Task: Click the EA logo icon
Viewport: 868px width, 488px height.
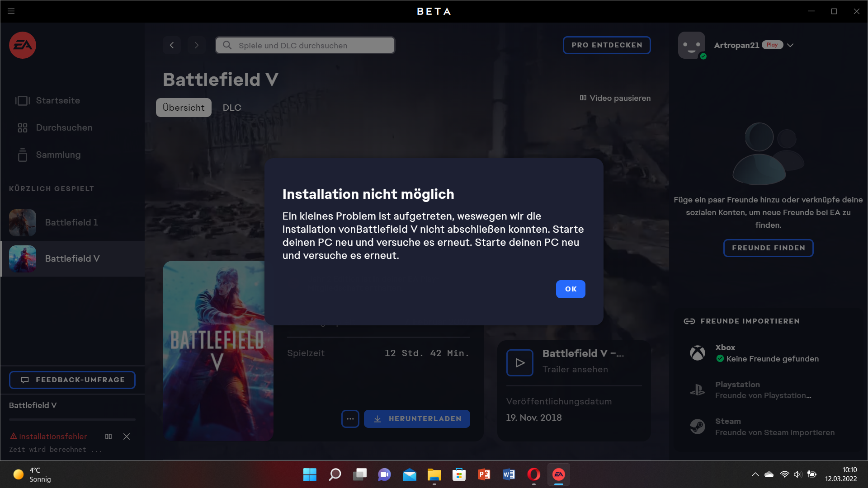Action: coord(23,45)
